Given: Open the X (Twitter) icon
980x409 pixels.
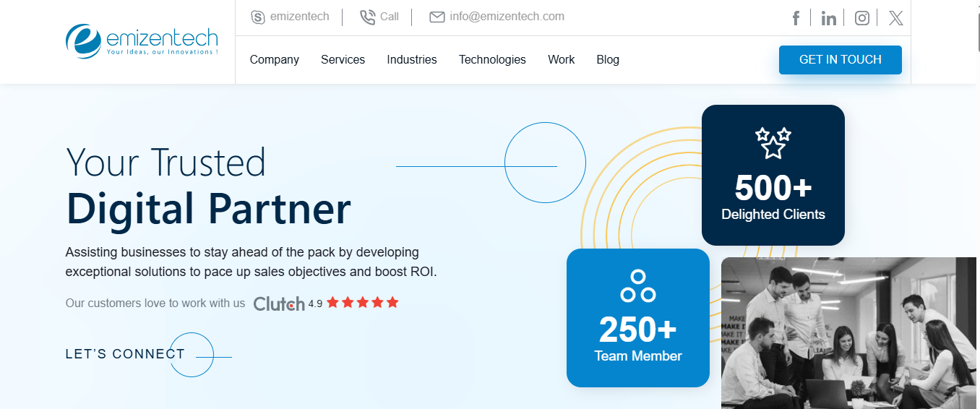Looking at the screenshot, I should [896, 18].
